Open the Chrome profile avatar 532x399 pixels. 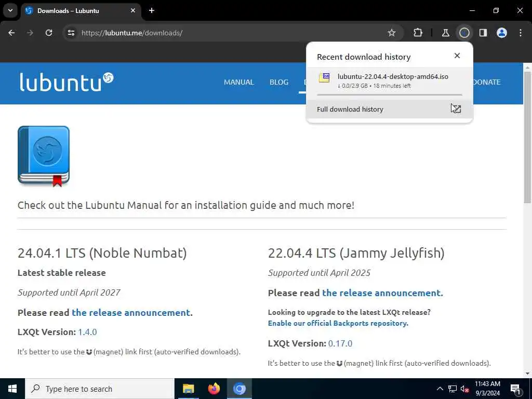pos(502,33)
